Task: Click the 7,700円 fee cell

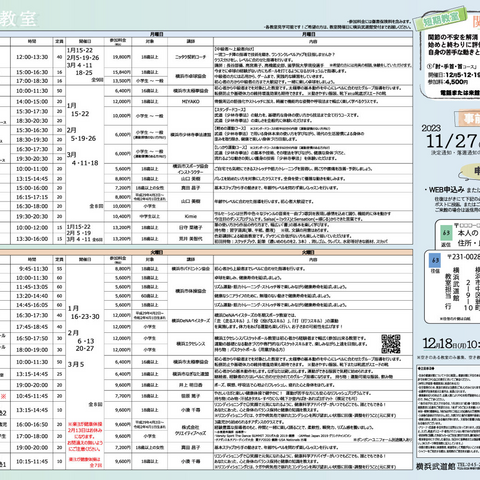Action: coord(118,396)
